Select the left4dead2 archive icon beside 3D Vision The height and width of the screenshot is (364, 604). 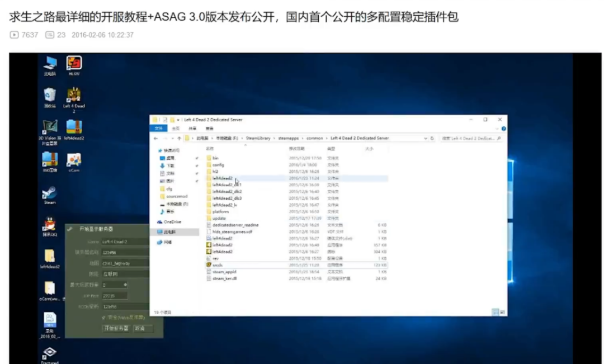74,130
